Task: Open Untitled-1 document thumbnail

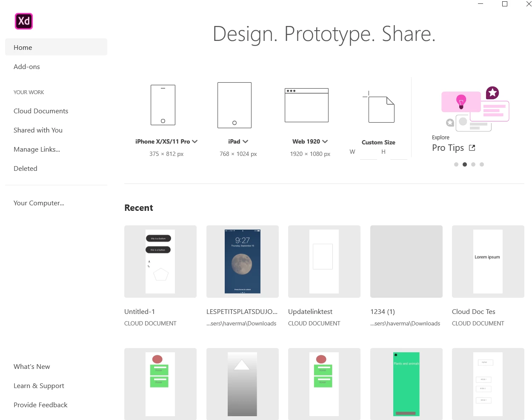Action: pos(160,262)
